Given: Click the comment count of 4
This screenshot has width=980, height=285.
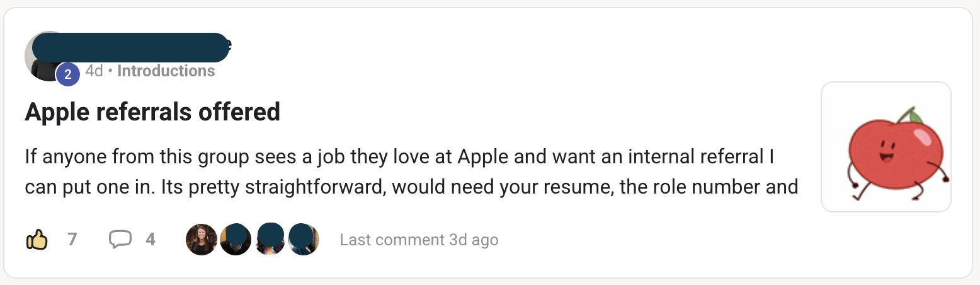Looking at the screenshot, I should 151,240.
